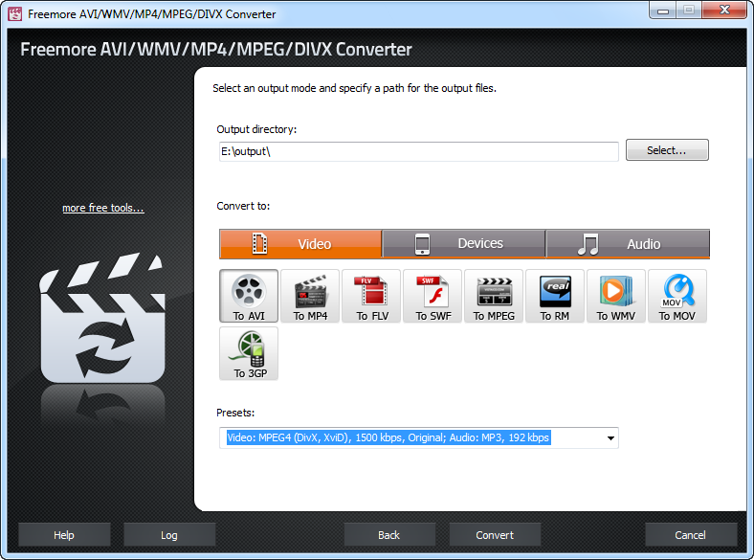Open the Help button
The width and height of the screenshot is (754, 560).
click(64, 535)
